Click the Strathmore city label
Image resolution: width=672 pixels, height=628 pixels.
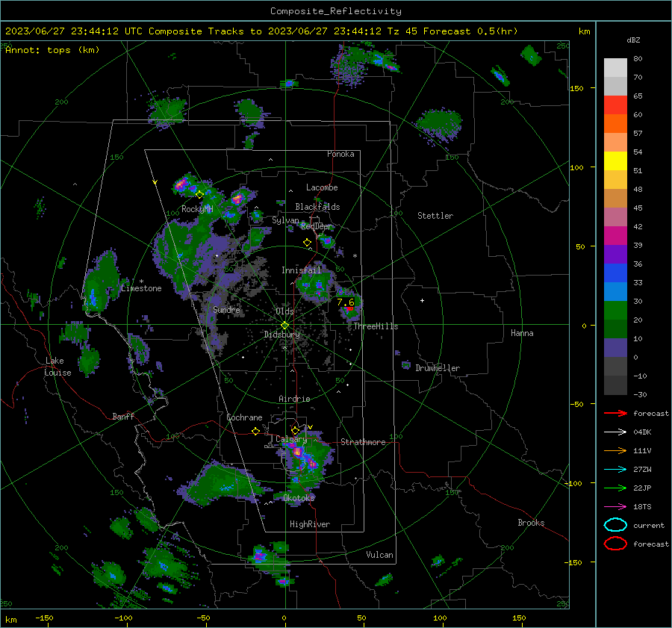[x=363, y=442]
